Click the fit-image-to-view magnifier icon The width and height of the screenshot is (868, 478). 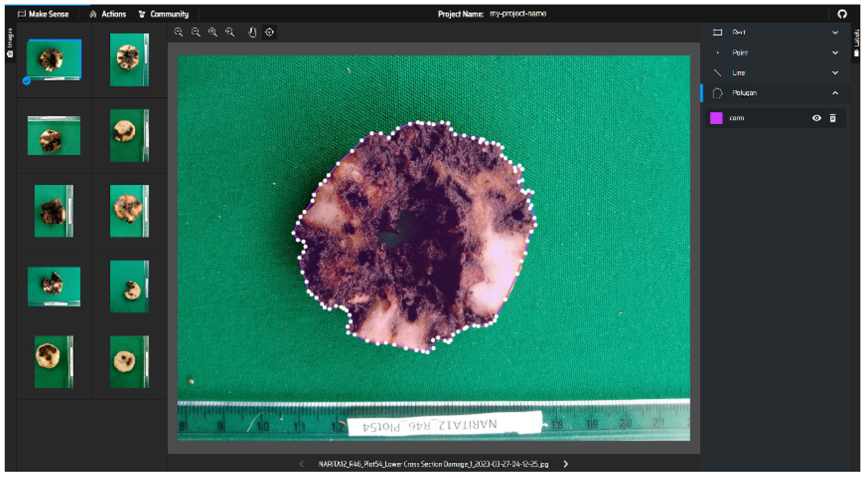pos(213,32)
